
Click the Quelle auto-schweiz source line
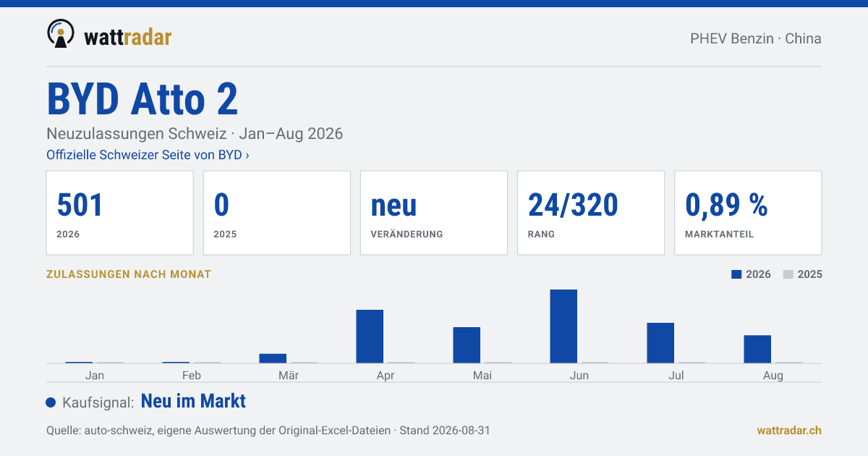268,430
